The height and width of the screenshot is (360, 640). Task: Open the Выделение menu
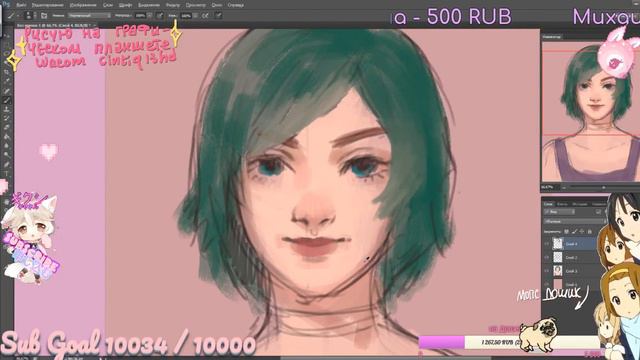pos(149,5)
